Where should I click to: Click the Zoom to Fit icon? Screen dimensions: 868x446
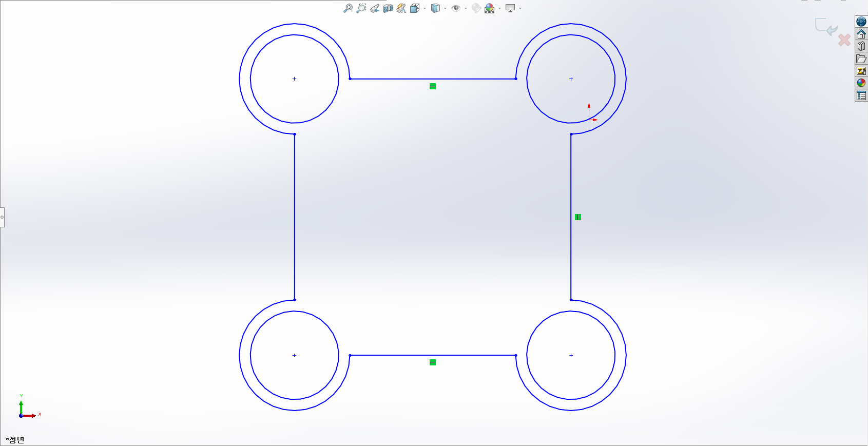[x=348, y=8]
